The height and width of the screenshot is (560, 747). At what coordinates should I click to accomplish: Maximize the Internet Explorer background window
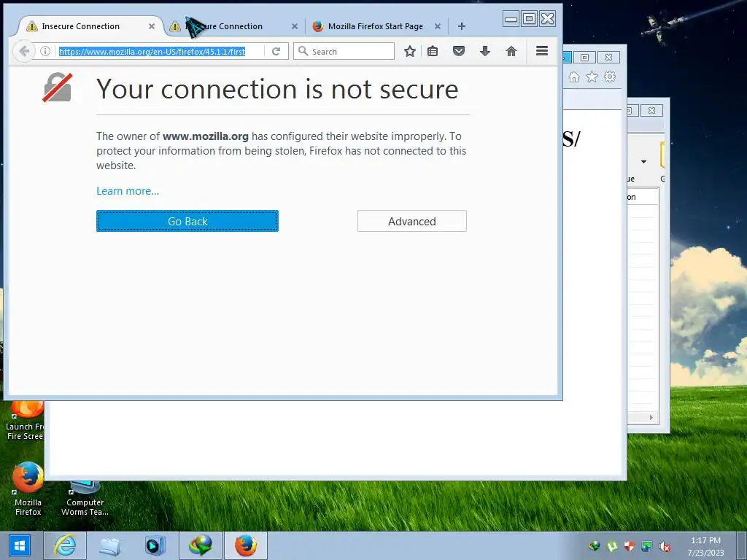click(x=584, y=57)
